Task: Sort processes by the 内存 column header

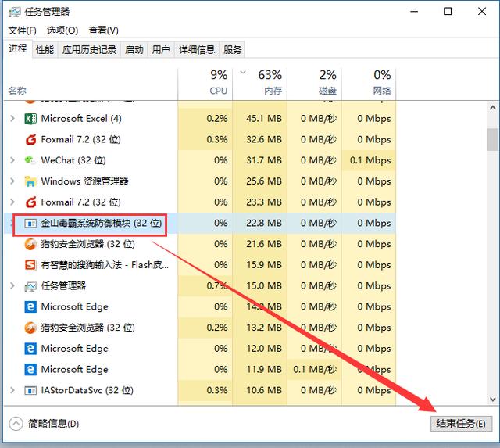Action: (x=260, y=83)
